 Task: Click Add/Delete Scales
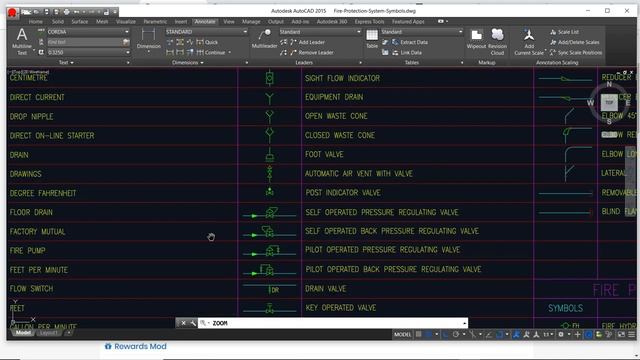click(x=574, y=42)
